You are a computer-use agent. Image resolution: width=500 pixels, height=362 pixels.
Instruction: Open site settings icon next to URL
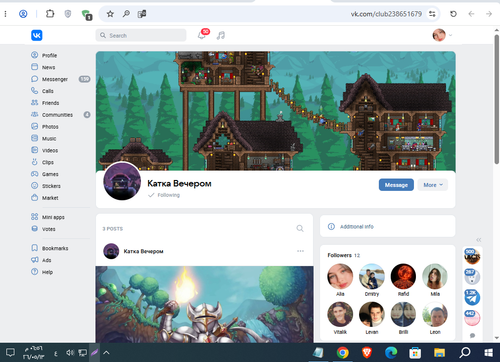pyautogui.click(x=432, y=14)
